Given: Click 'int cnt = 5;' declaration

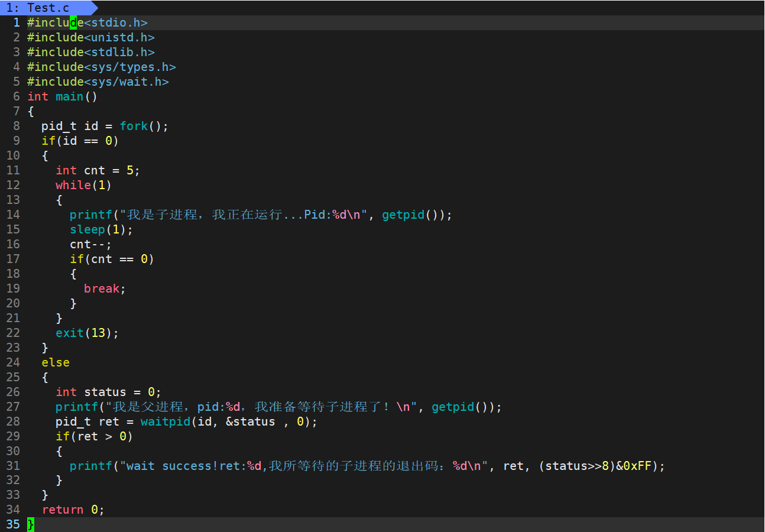Looking at the screenshot, I should tap(98, 170).
